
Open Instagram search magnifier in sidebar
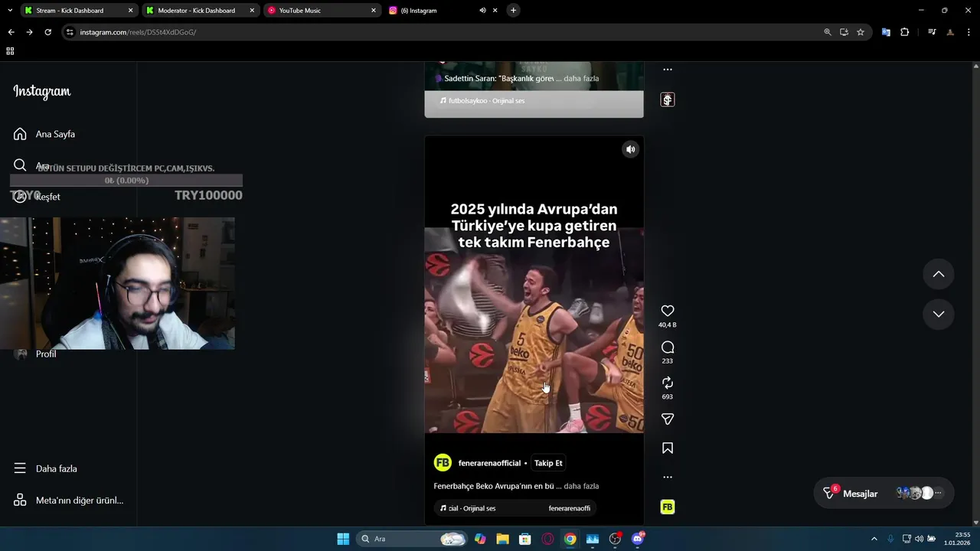point(20,165)
